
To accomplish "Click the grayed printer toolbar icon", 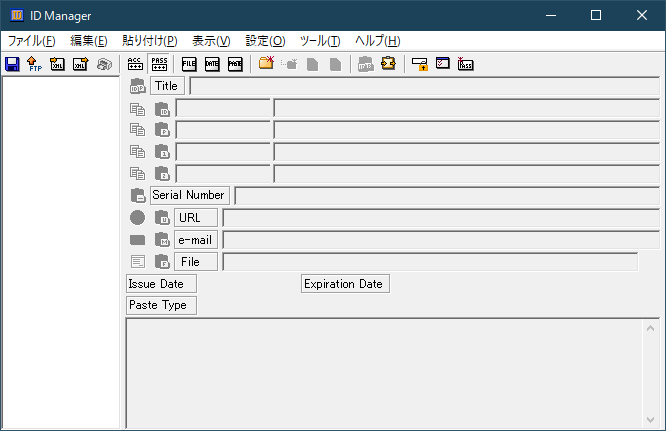I will (104, 64).
